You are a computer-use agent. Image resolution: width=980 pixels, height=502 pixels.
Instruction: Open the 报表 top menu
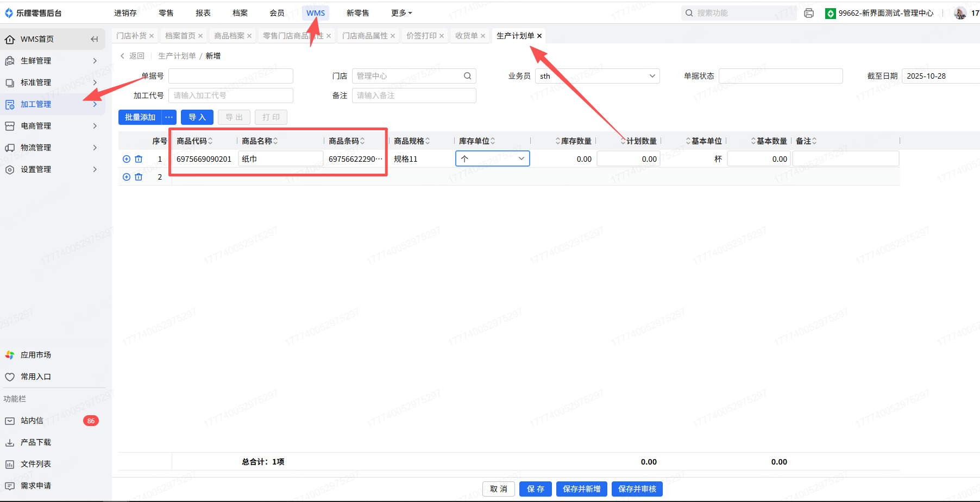tap(203, 13)
